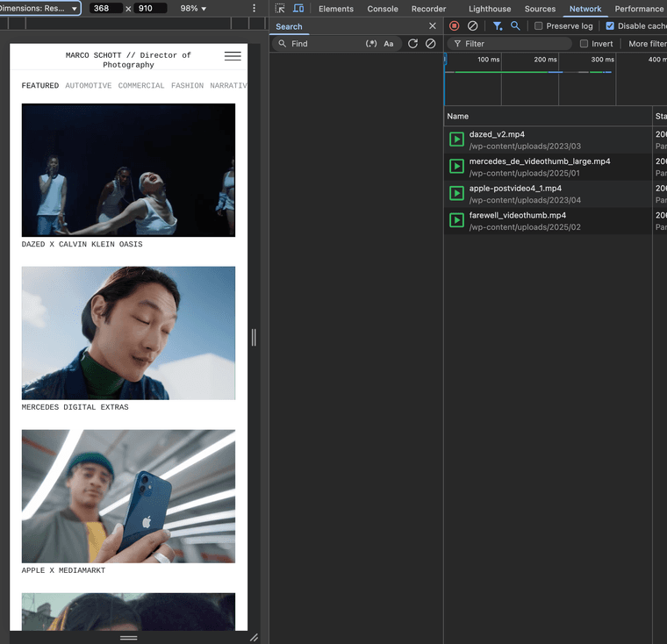Click the media icon for farewell_videothumb.mp4

(x=457, y=220)
